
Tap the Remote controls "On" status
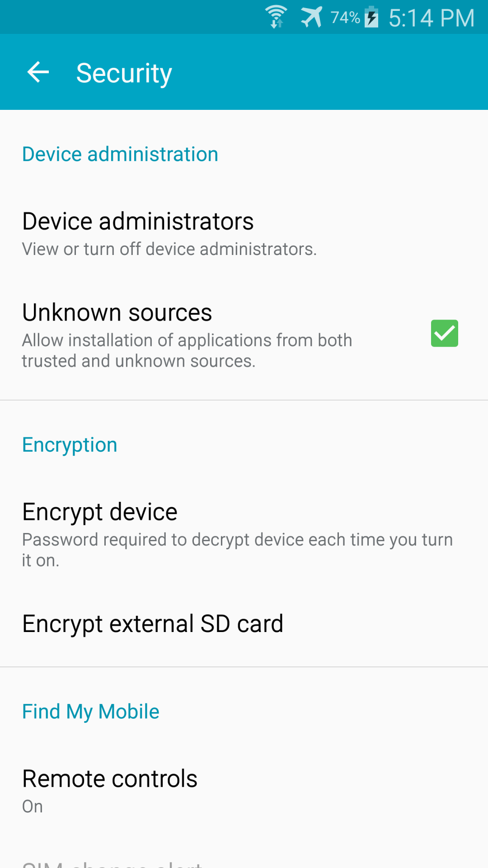click(x=33, y=807)
